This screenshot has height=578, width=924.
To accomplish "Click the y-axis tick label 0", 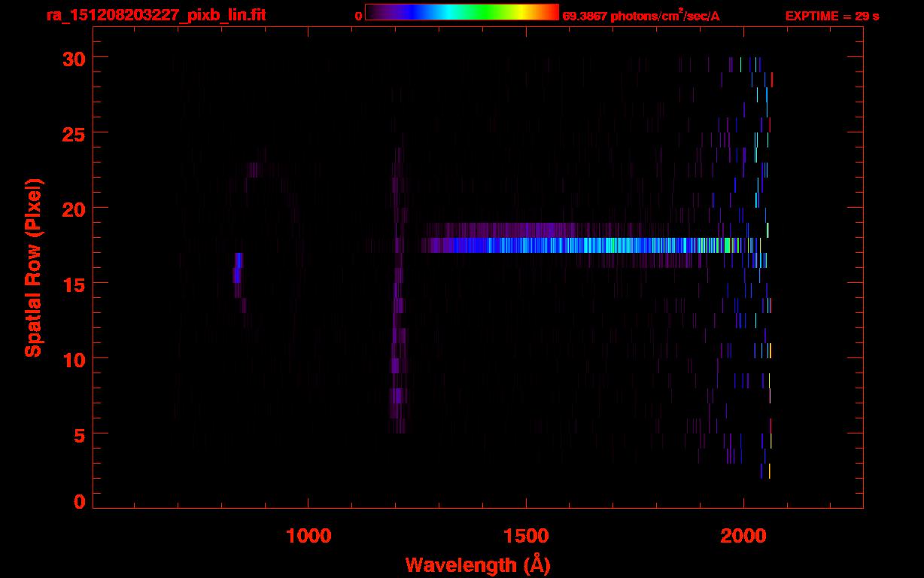I will (79, 501).
